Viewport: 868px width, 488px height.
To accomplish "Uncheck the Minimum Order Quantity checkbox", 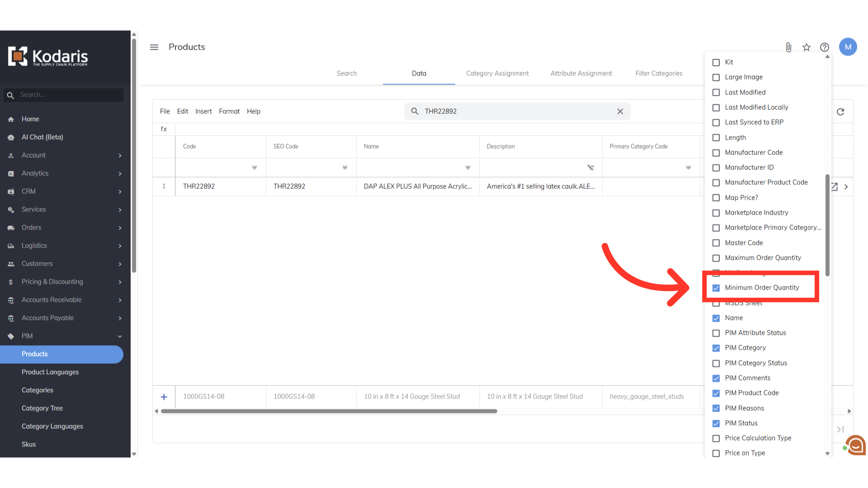I will pyautogui.click(x=716, y=288).
